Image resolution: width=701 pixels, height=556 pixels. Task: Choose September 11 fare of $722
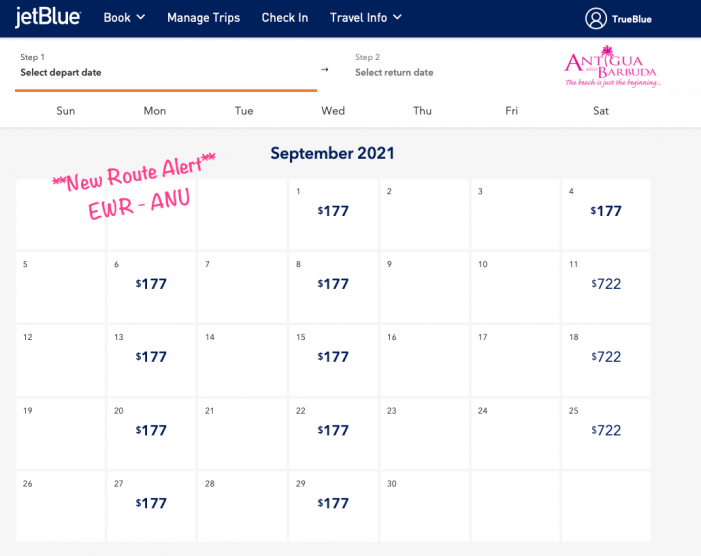point(606,285)
